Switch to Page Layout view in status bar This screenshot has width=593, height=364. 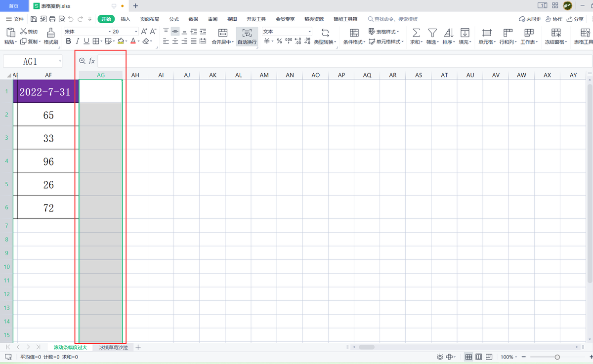[478, 357]
